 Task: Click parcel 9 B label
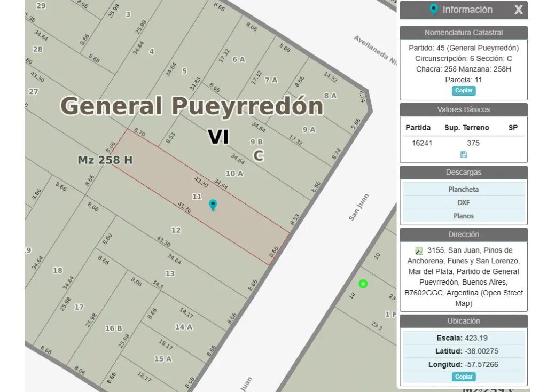pos(256,142)
